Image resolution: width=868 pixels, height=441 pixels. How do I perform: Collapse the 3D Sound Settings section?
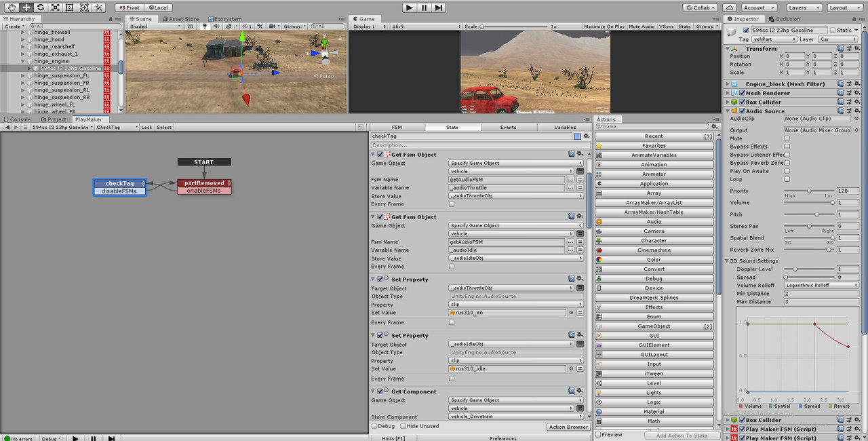click(727, 261)
